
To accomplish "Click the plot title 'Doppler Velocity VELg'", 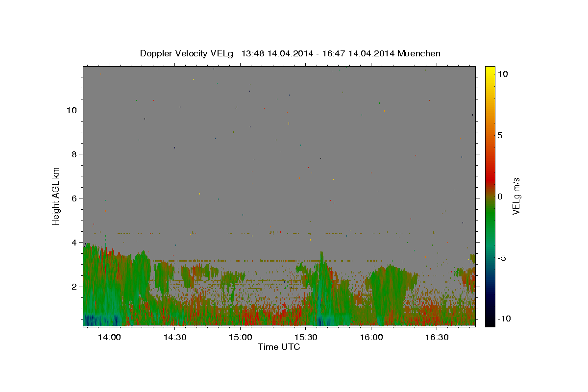I will coord(187,53).
